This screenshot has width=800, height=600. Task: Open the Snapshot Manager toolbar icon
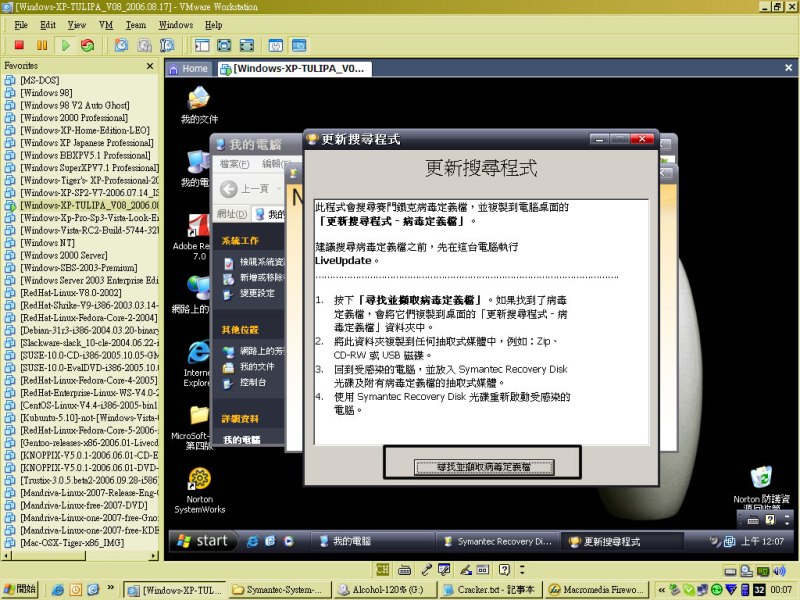pyautogui.click(x=167, y=45)
